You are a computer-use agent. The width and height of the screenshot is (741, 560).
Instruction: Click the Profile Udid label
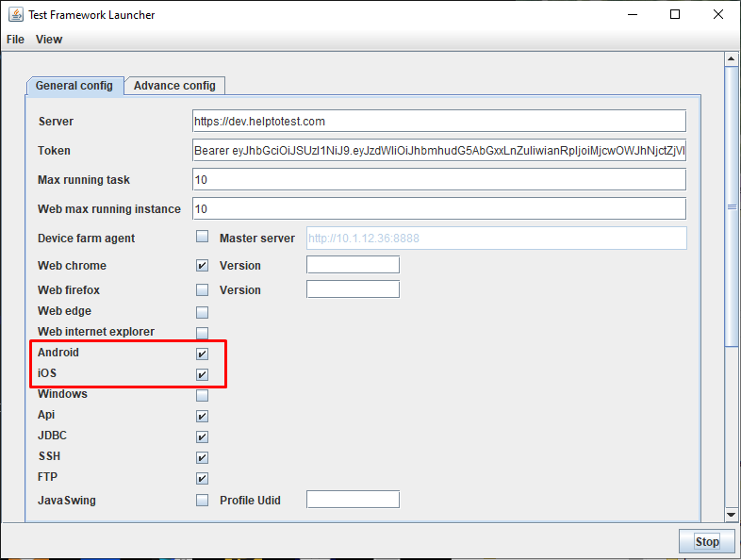(250, 500)
